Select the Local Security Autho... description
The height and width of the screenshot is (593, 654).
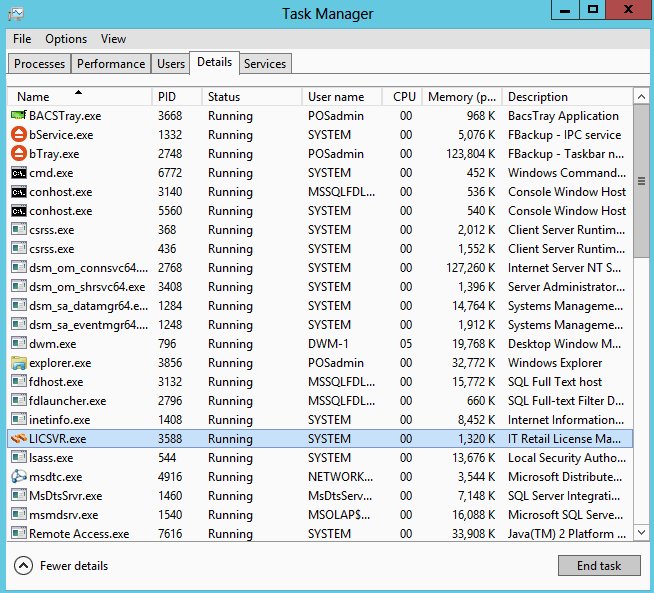point(567,458)
